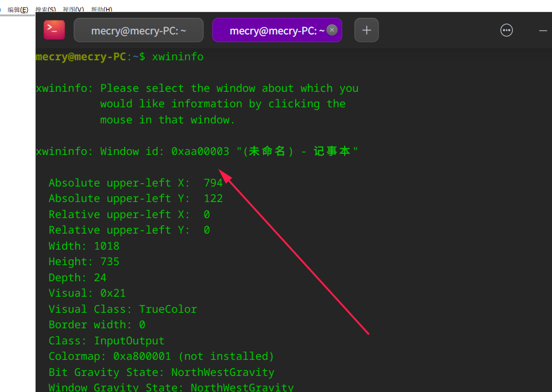Click the Colormap 0xa800001 line
Image resolution: width=552 pixels, height=392 pixels.
[161, 356]
